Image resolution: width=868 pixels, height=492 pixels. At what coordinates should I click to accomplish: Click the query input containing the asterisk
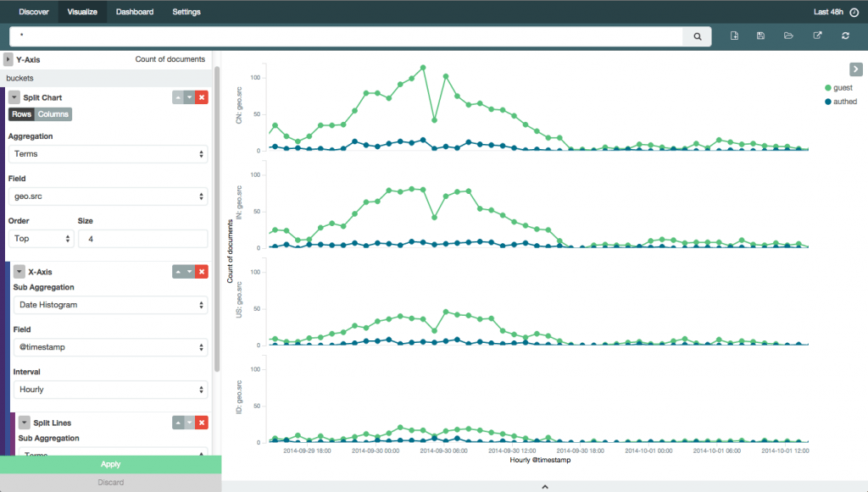pyautogui.click(x=339, y=36)
